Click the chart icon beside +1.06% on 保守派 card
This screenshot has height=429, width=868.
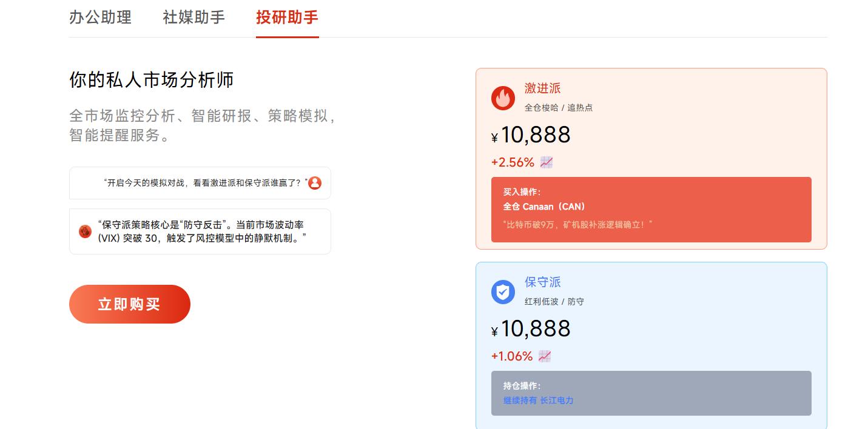544,356
